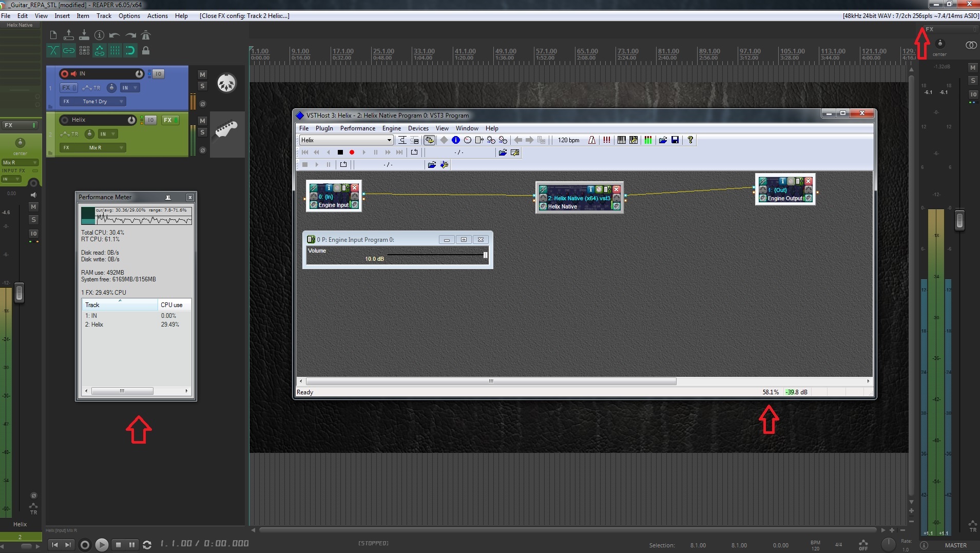Expand IN input dropdown on Helix track
The width and height of the screenshot is (980, 553).
108,134
